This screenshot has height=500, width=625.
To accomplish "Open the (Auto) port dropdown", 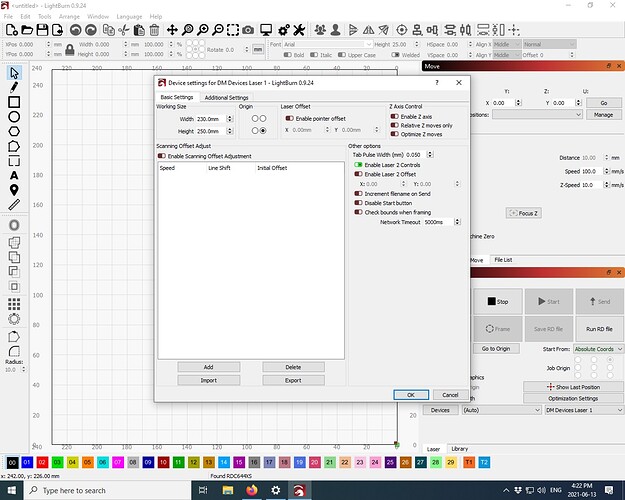I will pyautogui.click(x=501, y=410).
